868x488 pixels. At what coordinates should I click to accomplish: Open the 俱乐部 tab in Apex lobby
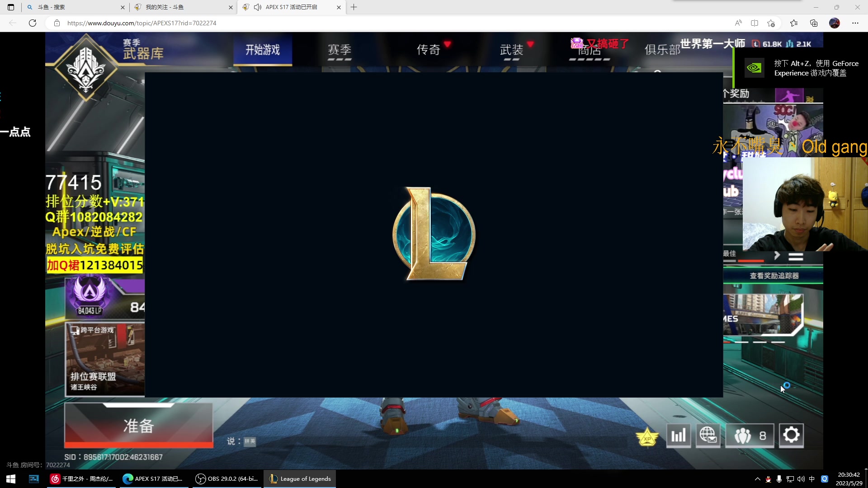pos(662,50)
